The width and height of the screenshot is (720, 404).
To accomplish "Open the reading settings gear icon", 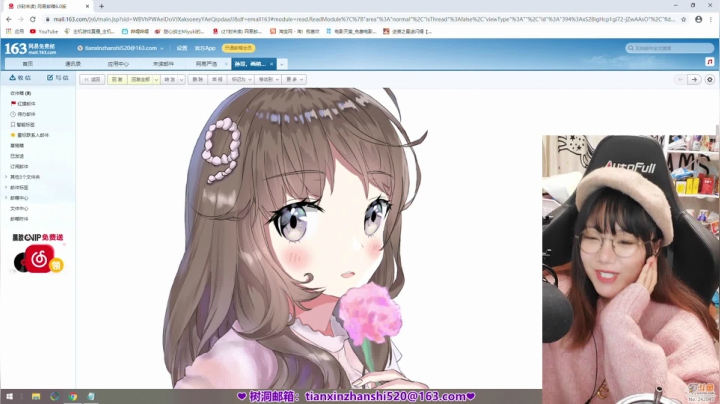I will click(709, 79).
